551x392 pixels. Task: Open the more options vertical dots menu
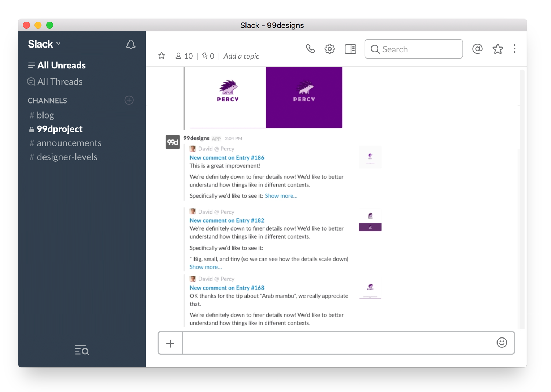[x=514, y=49]
